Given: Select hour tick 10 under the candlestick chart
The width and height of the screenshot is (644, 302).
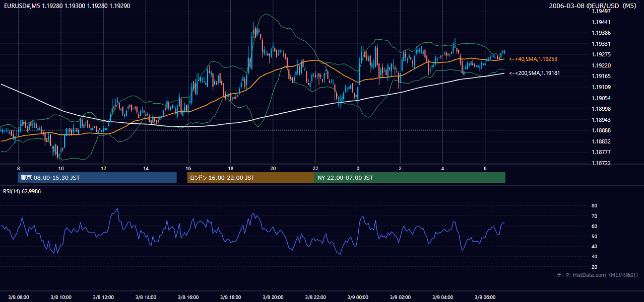Looking at the screenshot, I should pyautogui.click(x=60, y=168).
